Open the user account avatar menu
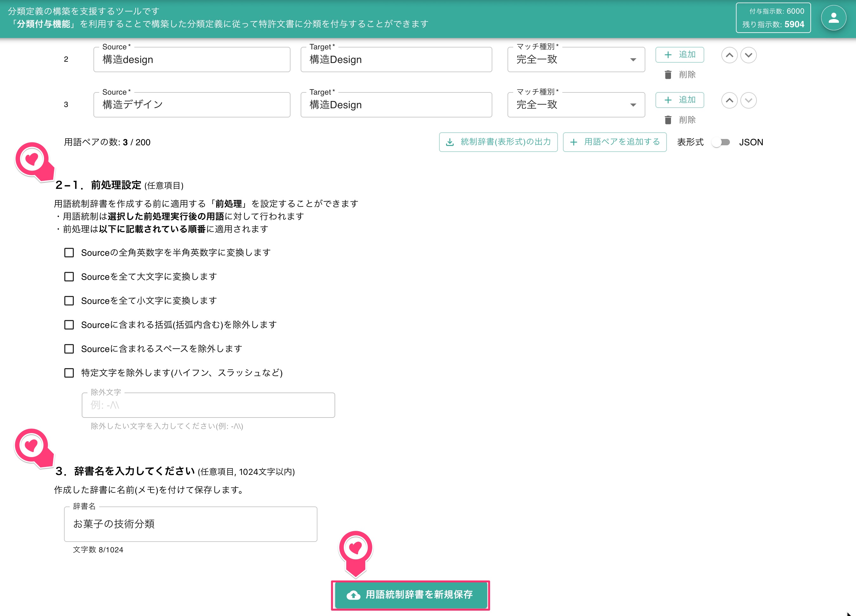This screenshot has width=856, height=616. click(834, 18)
